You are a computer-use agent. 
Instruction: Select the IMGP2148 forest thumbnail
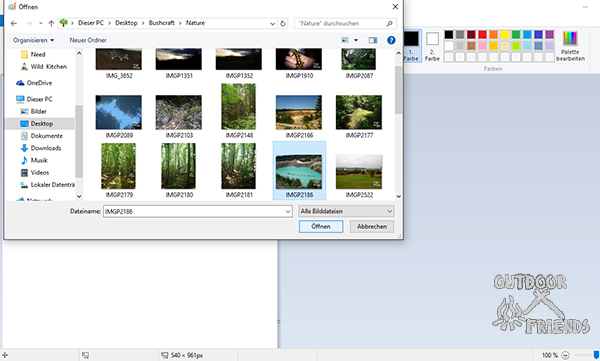[239, 107]
